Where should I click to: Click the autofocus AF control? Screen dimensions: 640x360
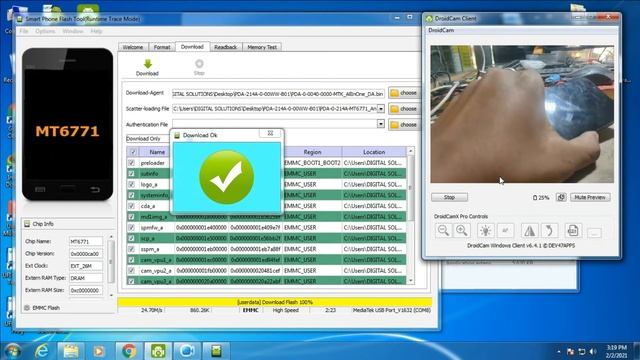click(x=505, y=231)
